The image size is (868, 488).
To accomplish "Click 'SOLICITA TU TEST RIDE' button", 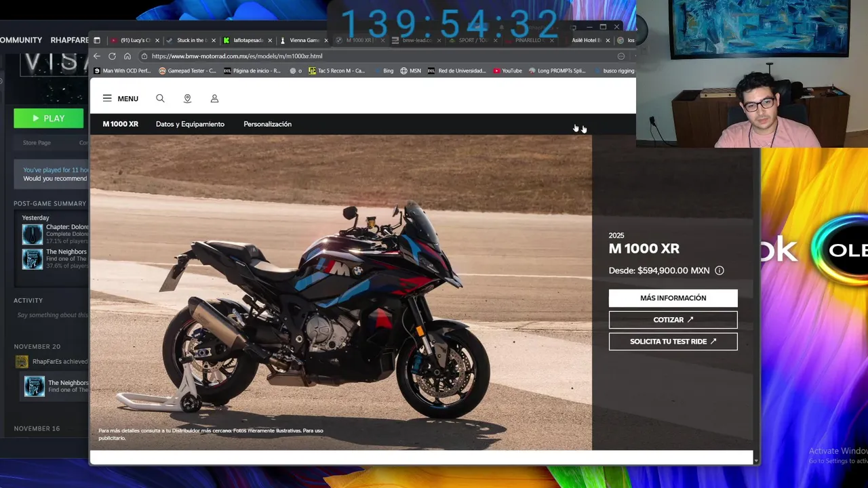I will pos(673,342).
